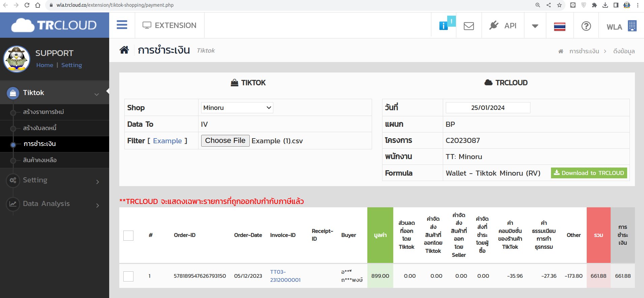Open สร้างใบลดหนี้ in sidebar
Viewport: 644px width, 298px height.
click(x=40, y=128)
